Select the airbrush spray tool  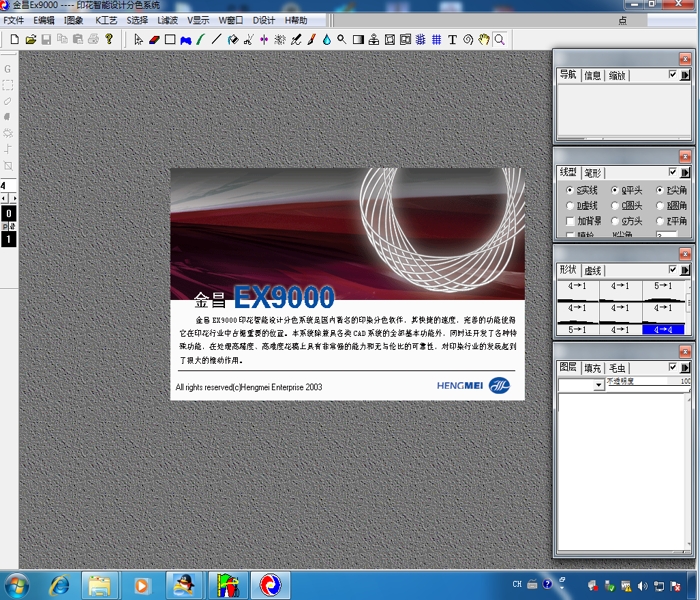[280, 40]
